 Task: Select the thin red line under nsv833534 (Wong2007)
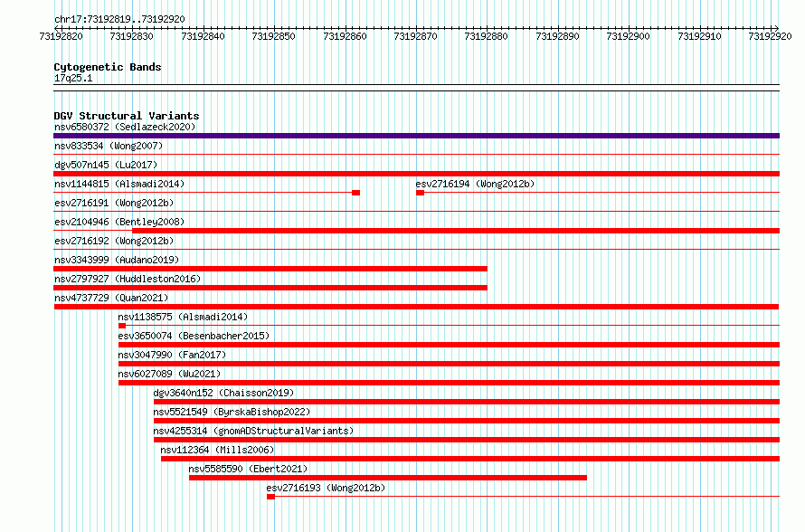[x=416, y=155]
